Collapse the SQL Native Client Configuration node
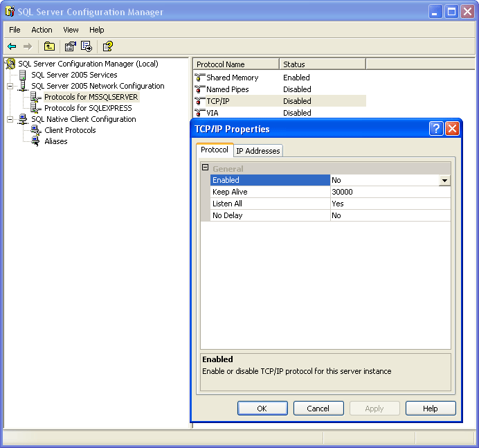The width and height of the screenshot is (479, 448). click(10, 119)
